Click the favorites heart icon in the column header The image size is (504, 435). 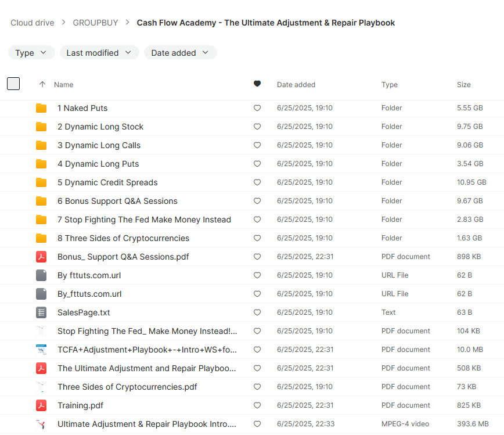click(x=257, y=84)
